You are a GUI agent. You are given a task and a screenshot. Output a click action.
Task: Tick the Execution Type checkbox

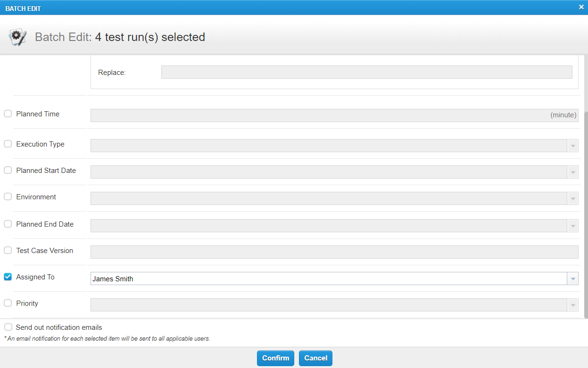point(8,144)
